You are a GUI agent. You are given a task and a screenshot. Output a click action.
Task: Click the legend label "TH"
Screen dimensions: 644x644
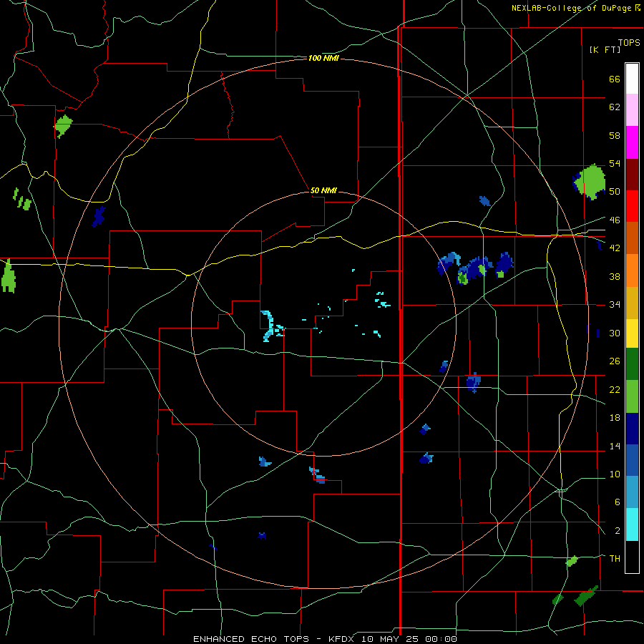click(x=615, y=558)
